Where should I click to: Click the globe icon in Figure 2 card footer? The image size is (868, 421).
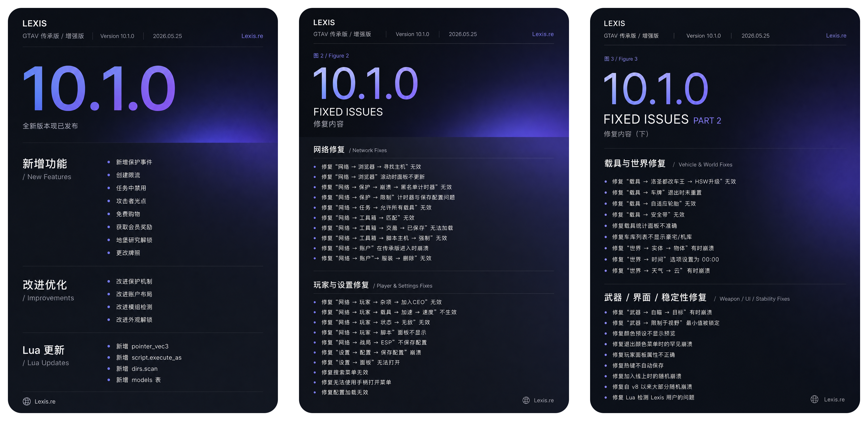click(526, 400)
